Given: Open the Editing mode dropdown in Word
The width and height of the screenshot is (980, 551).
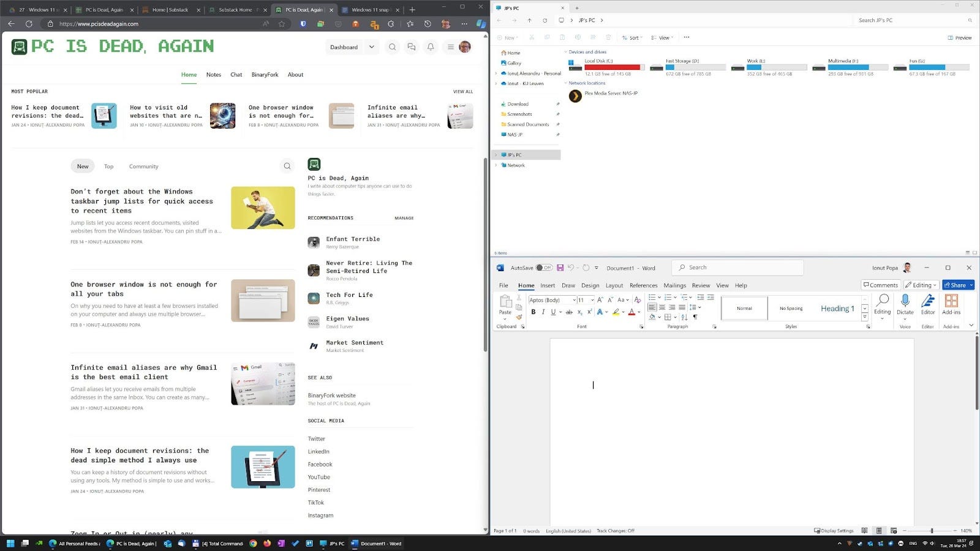Looking at the screenshot, I should coord(921,285).
